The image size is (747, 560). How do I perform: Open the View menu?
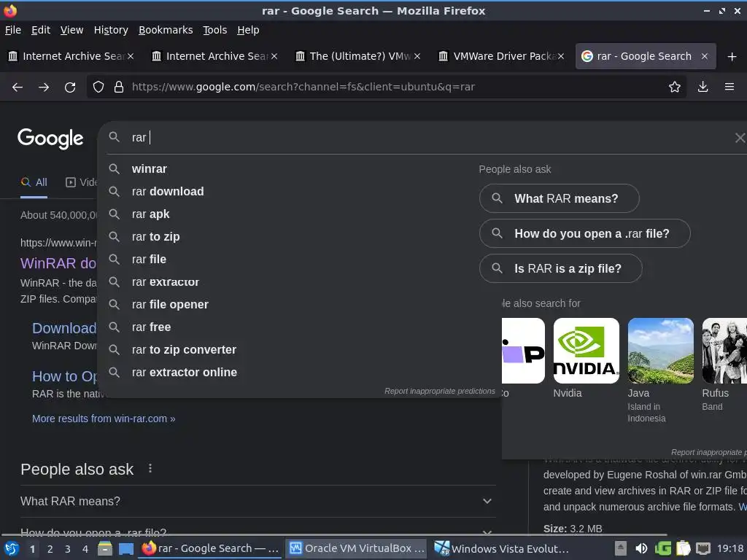coord(71,30)
